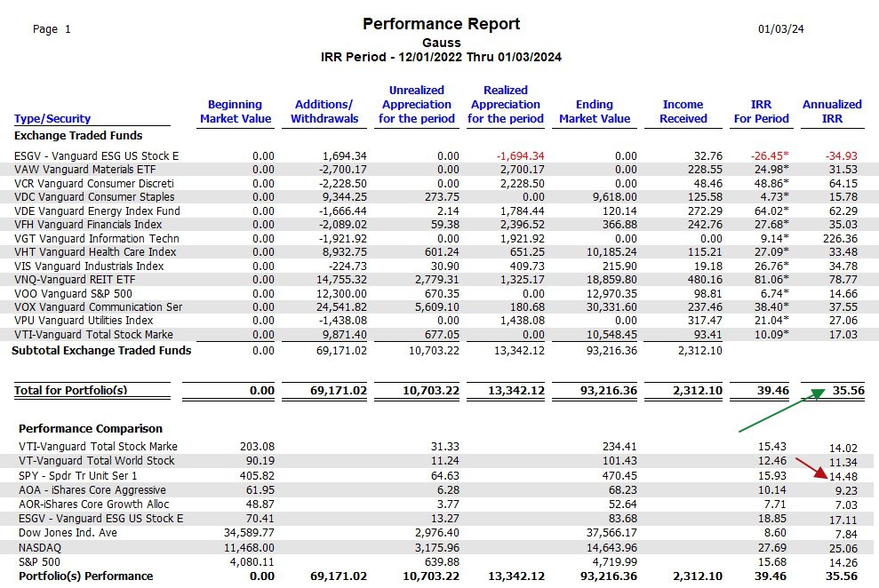Select the Performance Report title
879x588 pixels.
[441, 24]
